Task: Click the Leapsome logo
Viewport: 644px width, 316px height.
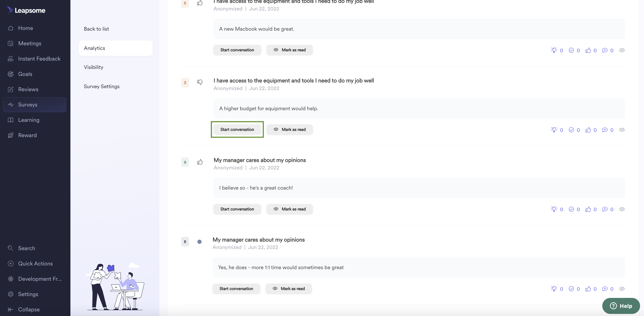Action: [26, 10]
